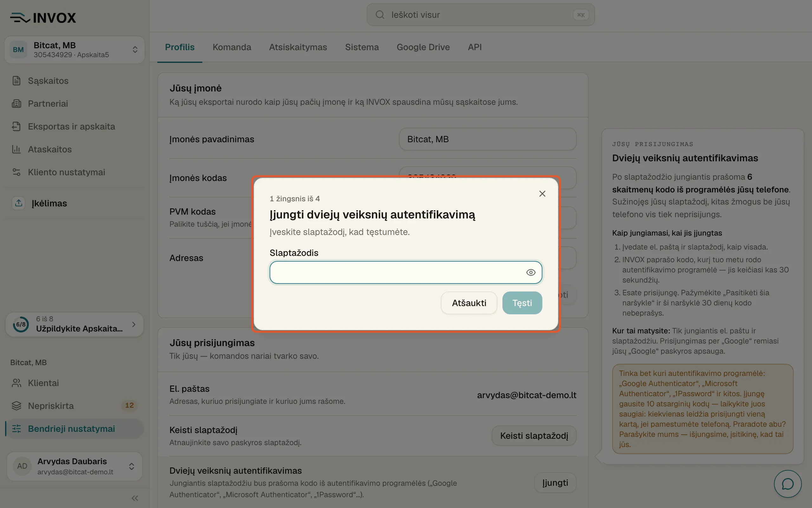Focus the Slaptažodis password field

pos(406,272)
